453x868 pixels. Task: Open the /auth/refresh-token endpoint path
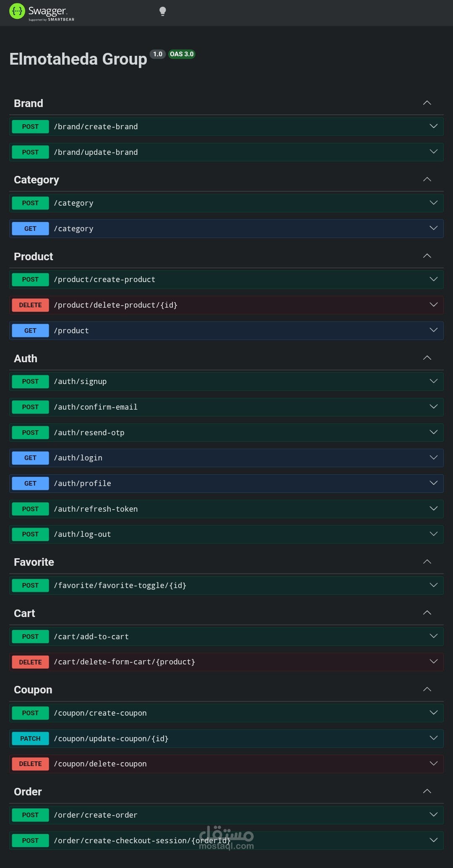(96, 509)
